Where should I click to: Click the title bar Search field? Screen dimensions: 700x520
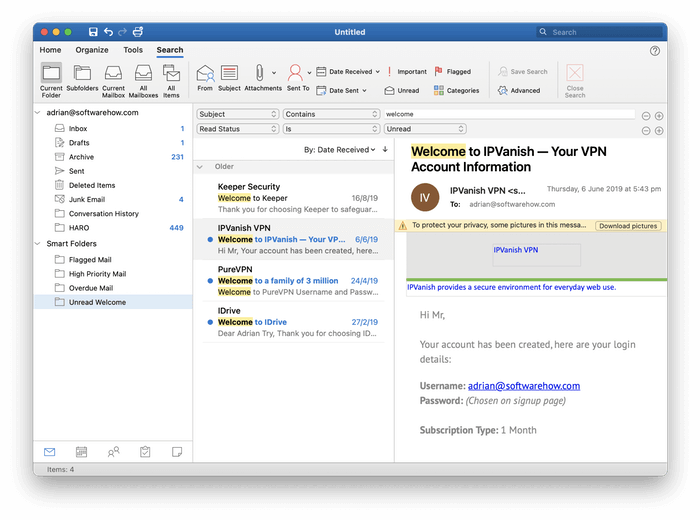click(600, 32)
